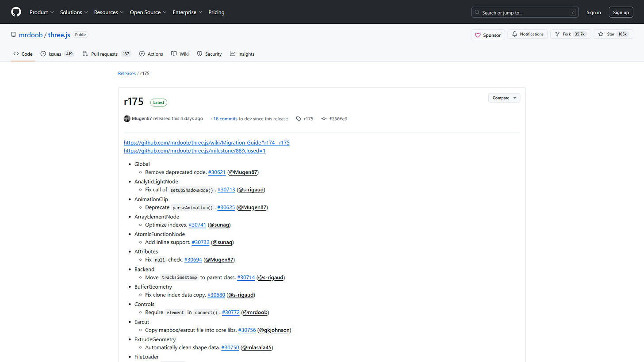Expand the Solutions menu

(x=74, y=12)
